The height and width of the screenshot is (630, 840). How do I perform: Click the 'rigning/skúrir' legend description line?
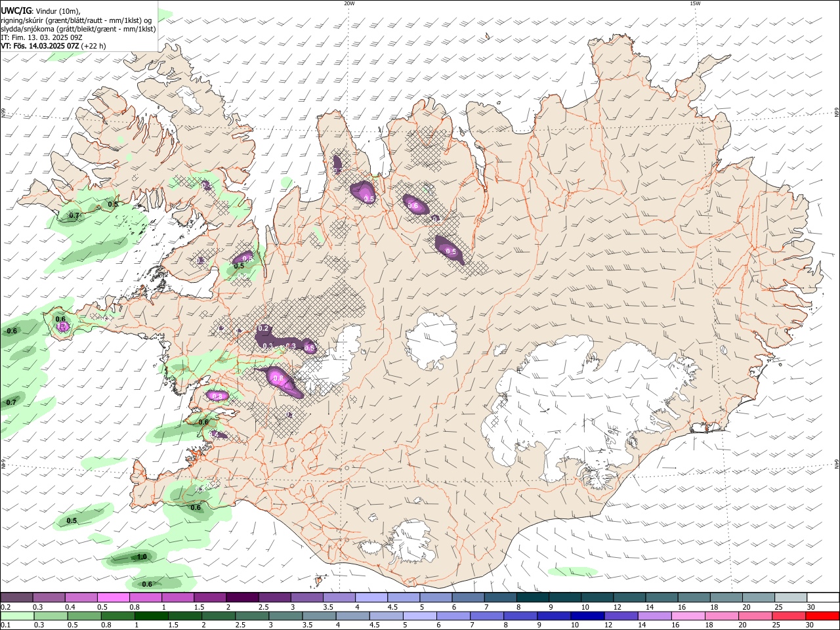[75, 20]
